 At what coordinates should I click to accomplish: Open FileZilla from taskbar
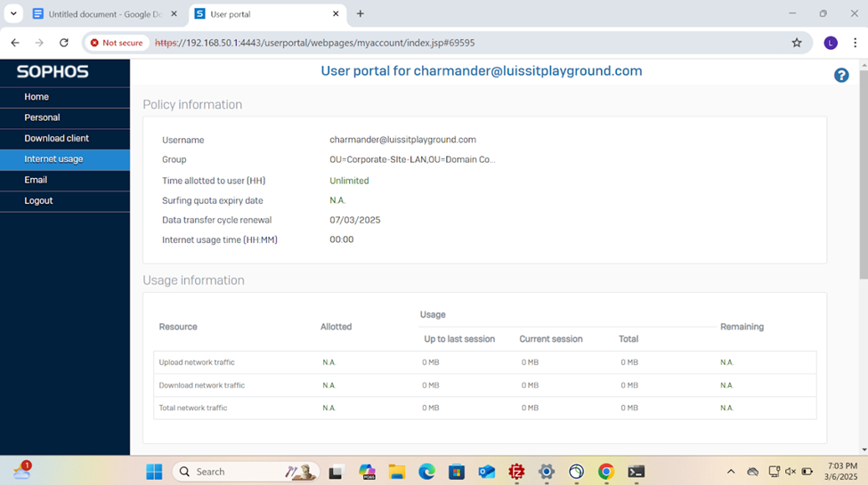[x=516, y=472]
